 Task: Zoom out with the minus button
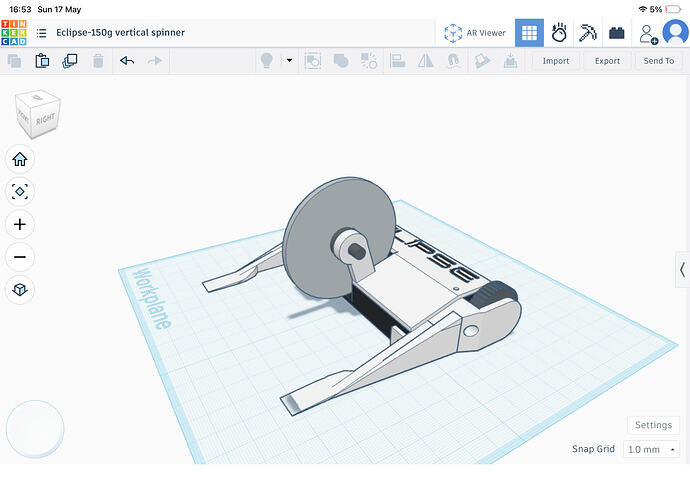tap(20, 257)
